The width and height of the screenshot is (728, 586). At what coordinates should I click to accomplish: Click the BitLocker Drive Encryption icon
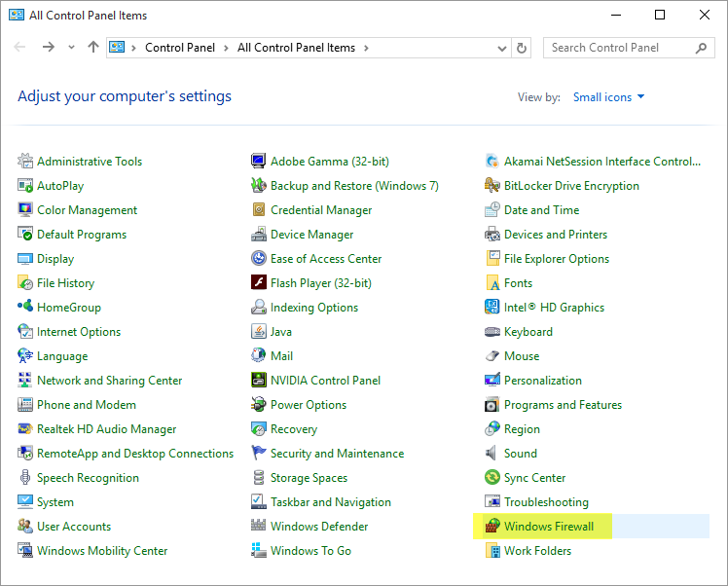(x=492, y=186)
